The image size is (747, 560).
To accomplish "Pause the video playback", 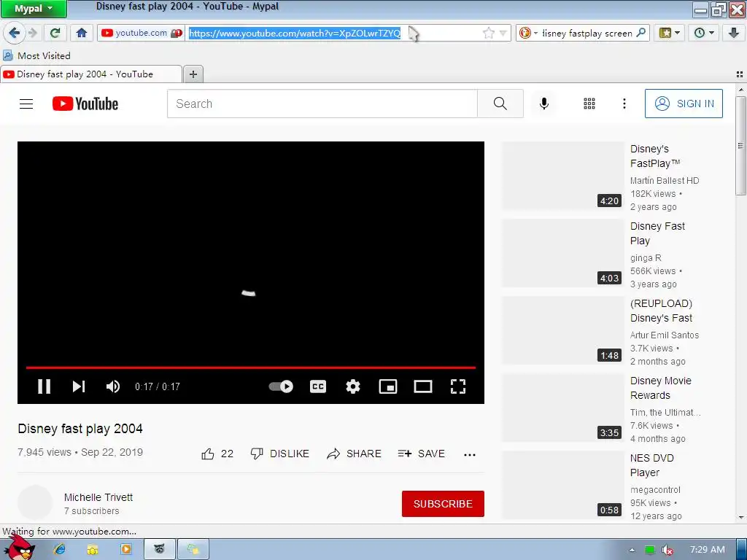I will click(x=44, y=386).
